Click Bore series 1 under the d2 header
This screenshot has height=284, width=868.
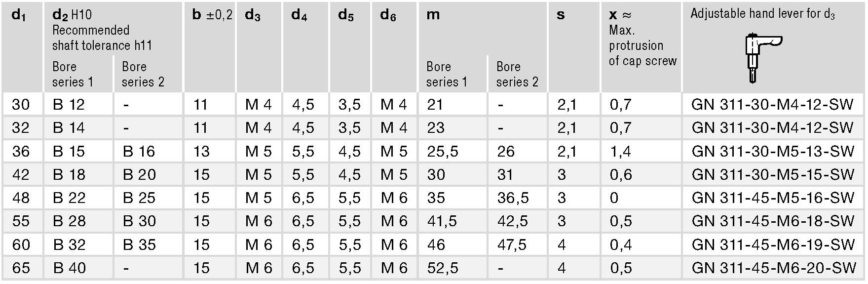(73, 74)
